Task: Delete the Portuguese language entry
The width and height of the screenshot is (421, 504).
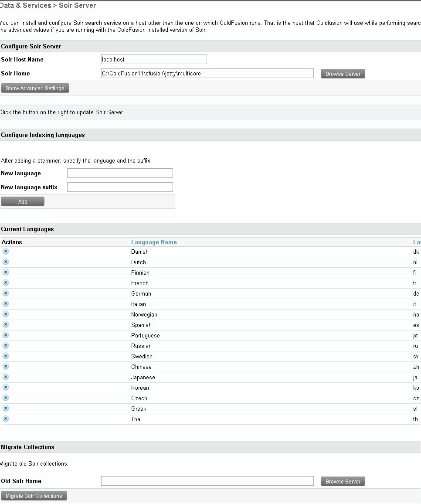Action: coord(6,335)
